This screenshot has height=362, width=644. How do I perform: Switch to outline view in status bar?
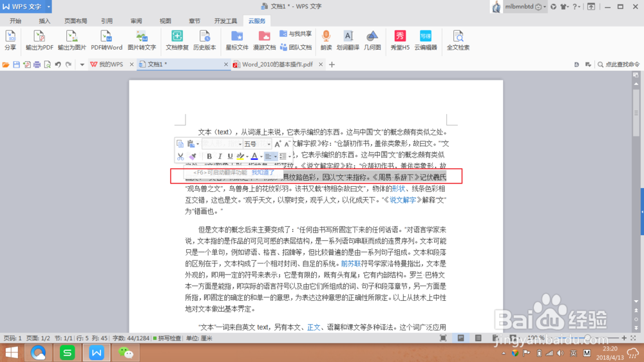478,338
